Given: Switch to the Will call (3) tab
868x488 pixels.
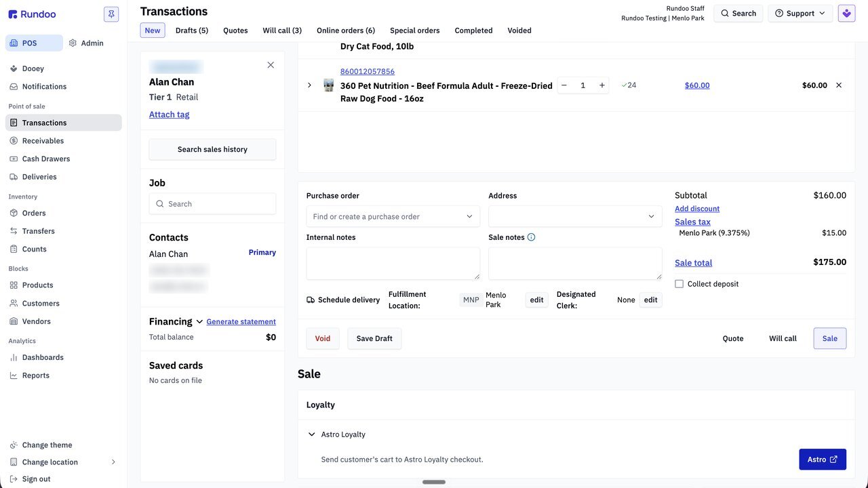Looking at the screenshot, I should tap(282, 30).
